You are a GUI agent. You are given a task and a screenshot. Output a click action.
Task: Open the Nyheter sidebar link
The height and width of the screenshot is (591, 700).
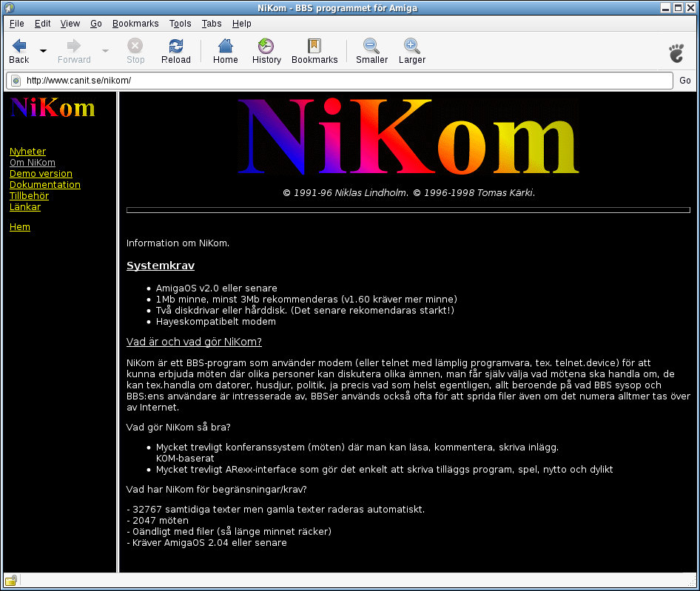pos(27,152)
